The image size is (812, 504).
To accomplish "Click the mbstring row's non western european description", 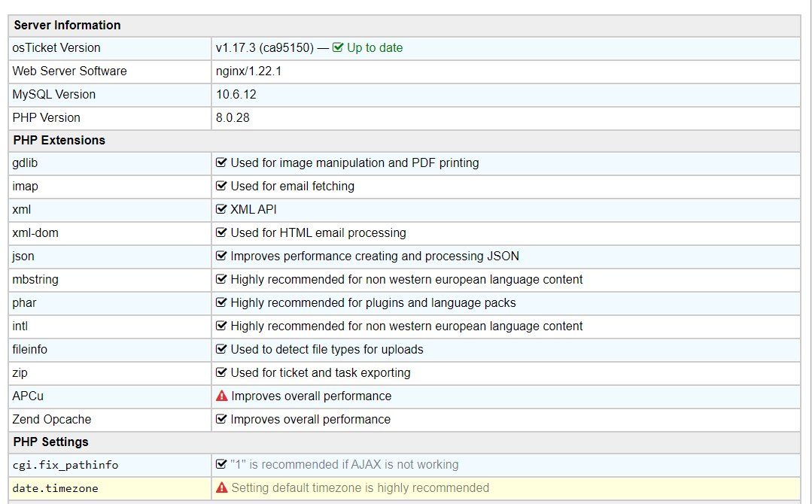I will pos(406,279).
